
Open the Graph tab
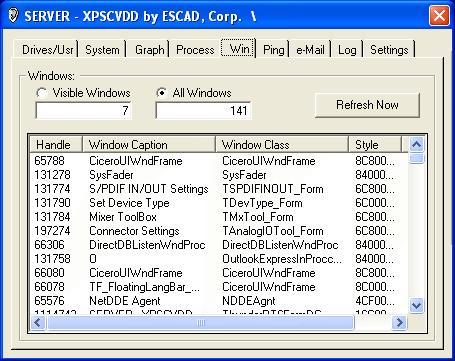149,50
